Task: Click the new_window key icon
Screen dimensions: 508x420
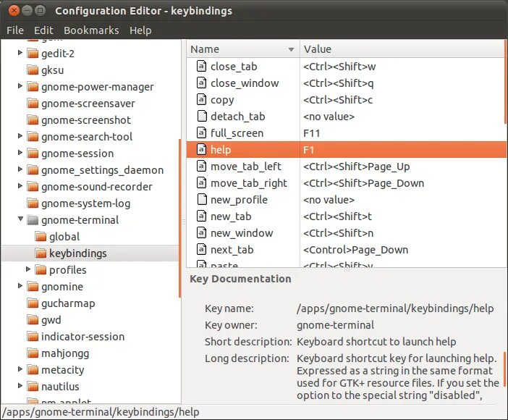Action: (x=201, y=233)
